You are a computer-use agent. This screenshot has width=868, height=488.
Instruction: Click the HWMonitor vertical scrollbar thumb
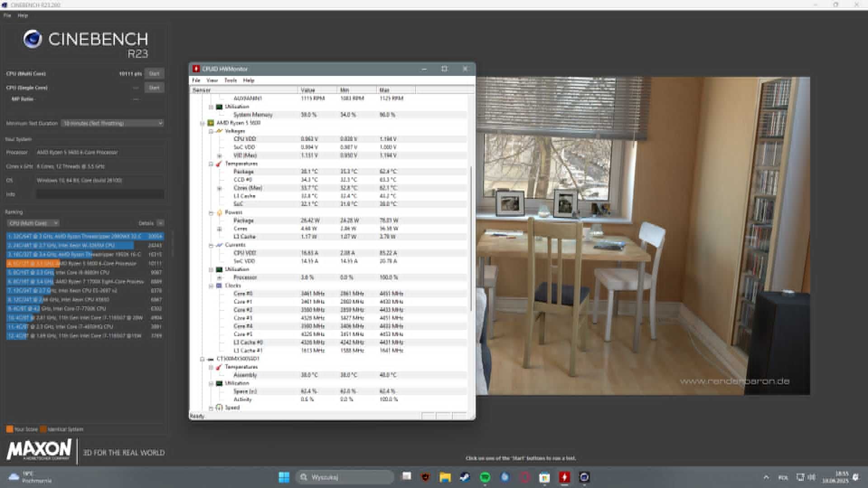(x=471, y=239)
